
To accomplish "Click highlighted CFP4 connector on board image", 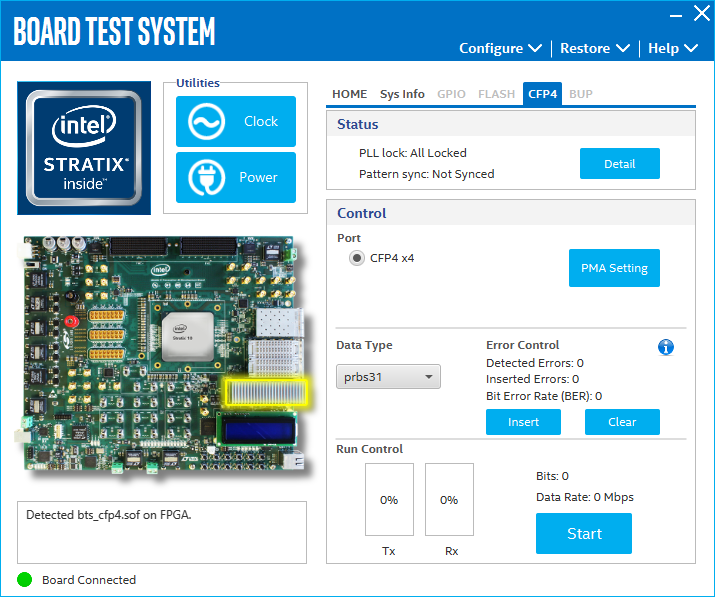I will coord(265,392).
